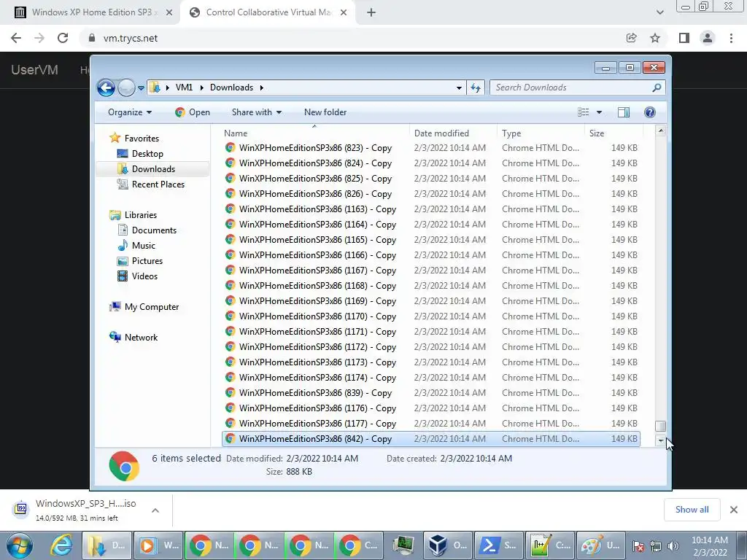This screenshot has height=560, width=747.
Task: Open Videos library
Action: coord(144,276)
